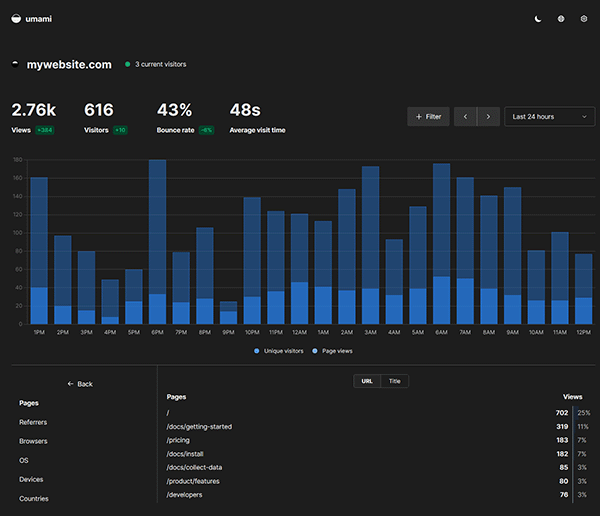This screenshot has width=600, height=516.
Task: Click the 6PM bar in the chart
Action: point(157,240)
